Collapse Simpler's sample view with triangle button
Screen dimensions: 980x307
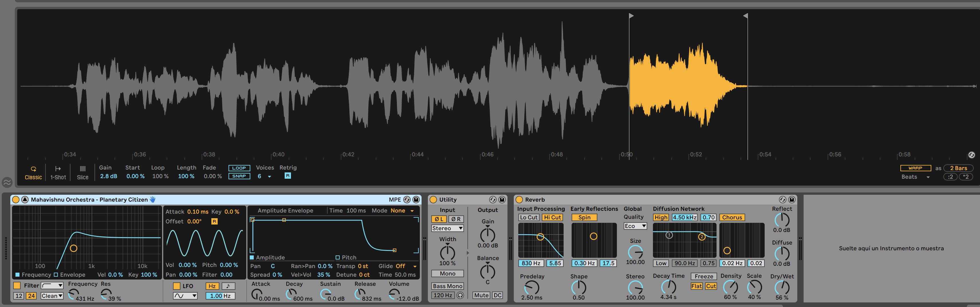[x=25, y=200]
